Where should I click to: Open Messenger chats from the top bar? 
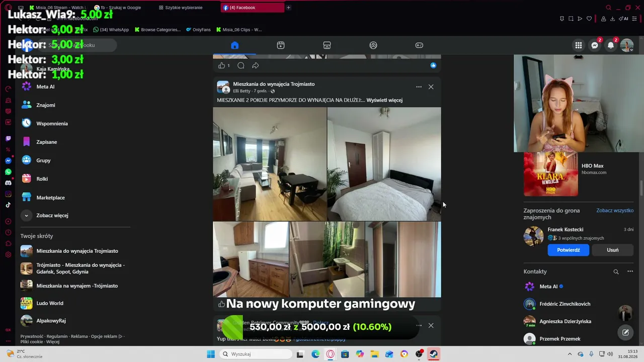595,45
